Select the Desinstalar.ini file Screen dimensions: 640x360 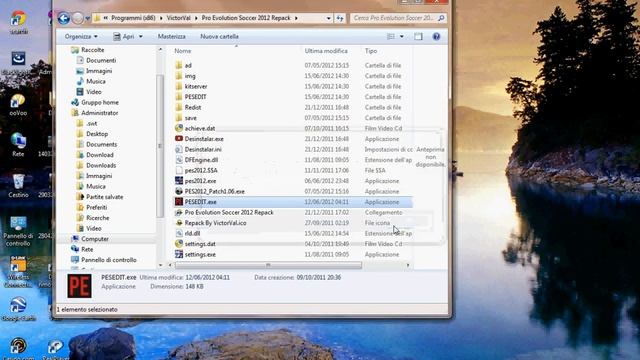[x=203, y=149]
